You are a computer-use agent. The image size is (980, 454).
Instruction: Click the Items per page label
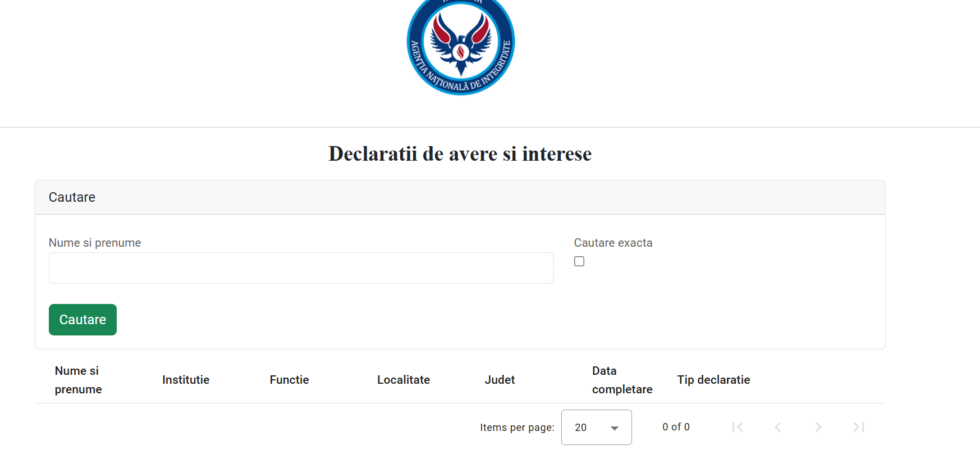click(x=517, y=428)
